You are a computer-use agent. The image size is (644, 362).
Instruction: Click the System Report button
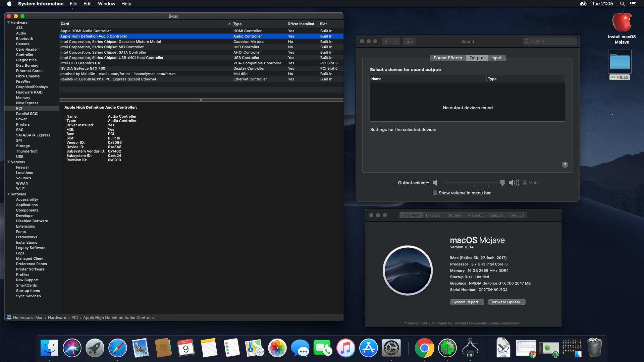(x=467, y=302)
